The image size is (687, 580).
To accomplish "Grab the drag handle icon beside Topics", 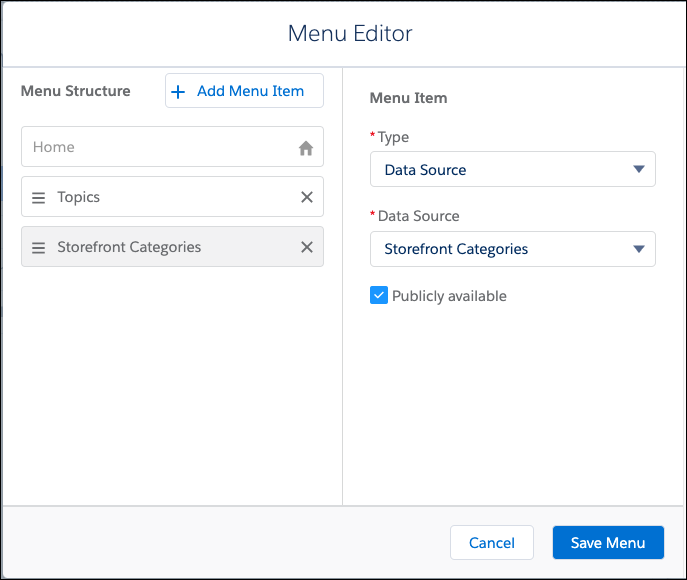I will (x=39, y=198).
